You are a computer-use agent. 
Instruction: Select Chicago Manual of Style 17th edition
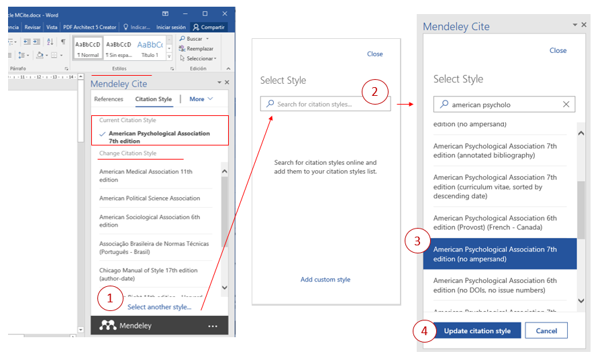click(x=156, y=274)
